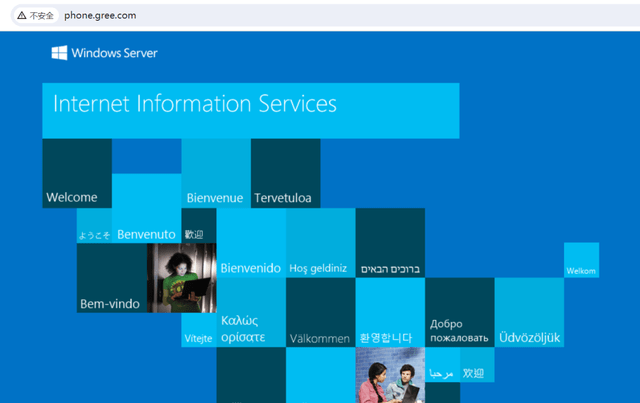This screenshot has width=640, height=403.
Task: Click the Windows Server text label
Action: [x=114, y=53]
